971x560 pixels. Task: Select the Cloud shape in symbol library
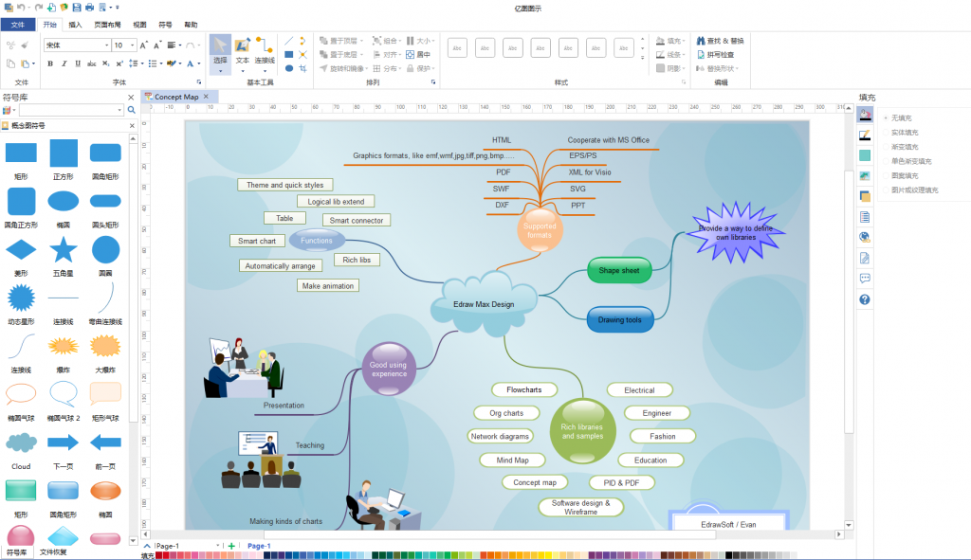pyautogui.click(x=21, y=443)
